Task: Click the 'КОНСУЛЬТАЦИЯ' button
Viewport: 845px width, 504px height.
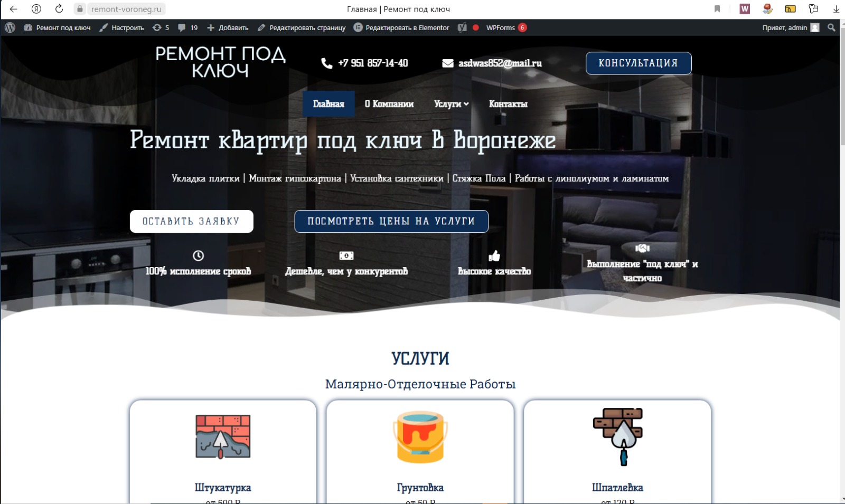Action: 639,63
